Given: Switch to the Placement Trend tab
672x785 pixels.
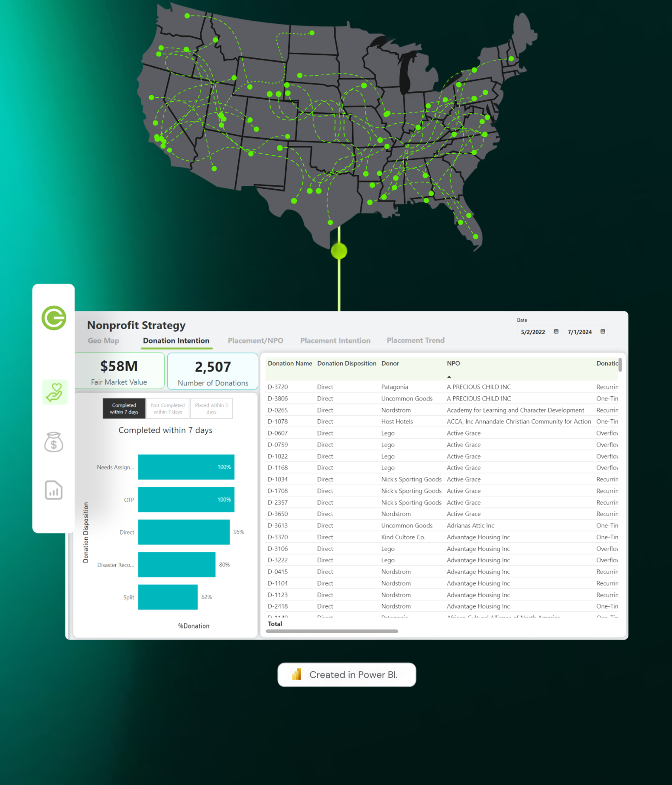Looking at the screenshot, I should [415, 341].
